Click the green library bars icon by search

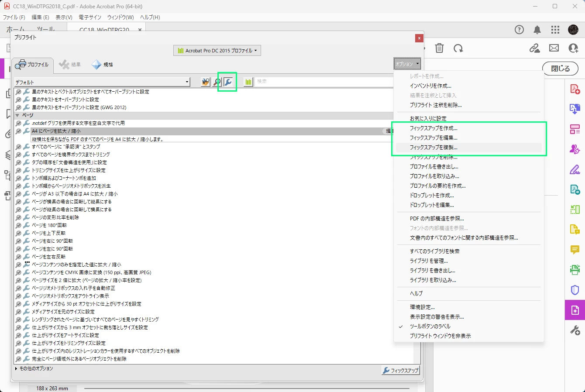pos(248,82)
